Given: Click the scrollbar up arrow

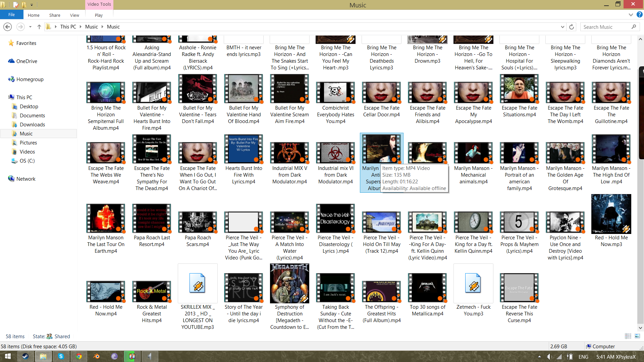Looking at the screenshot, I should coord(640,39).
